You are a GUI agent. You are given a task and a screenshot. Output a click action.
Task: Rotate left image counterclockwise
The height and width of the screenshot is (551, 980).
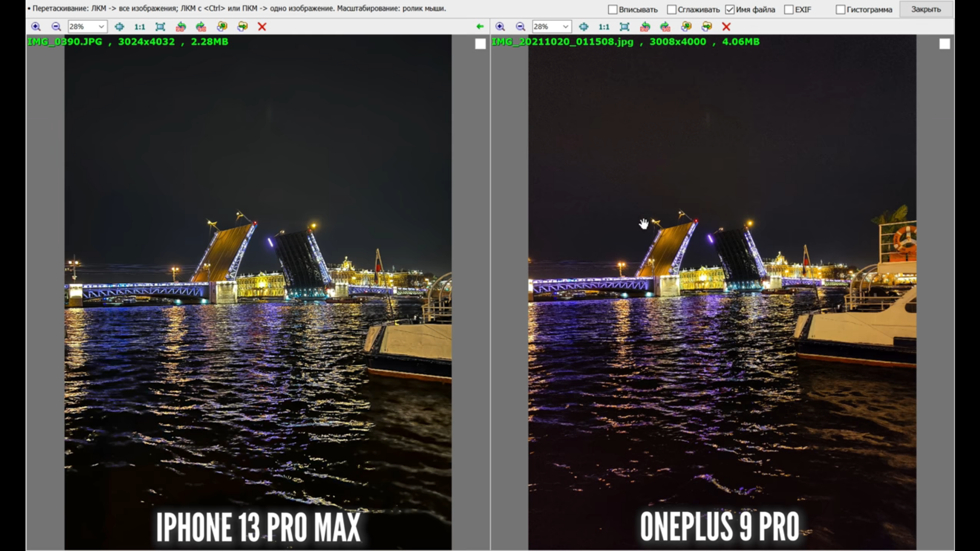click(181, 27)
